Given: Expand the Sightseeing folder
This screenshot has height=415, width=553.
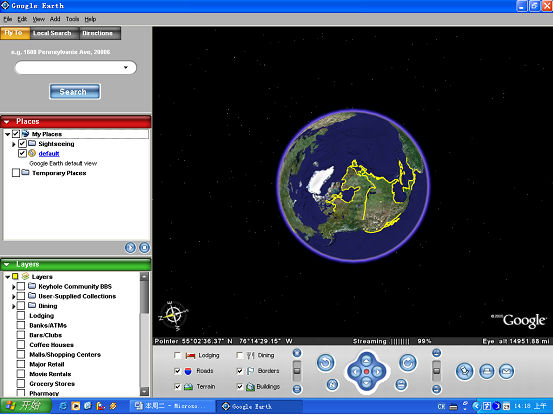Looking at the screenshot, I should click(13, 144).
